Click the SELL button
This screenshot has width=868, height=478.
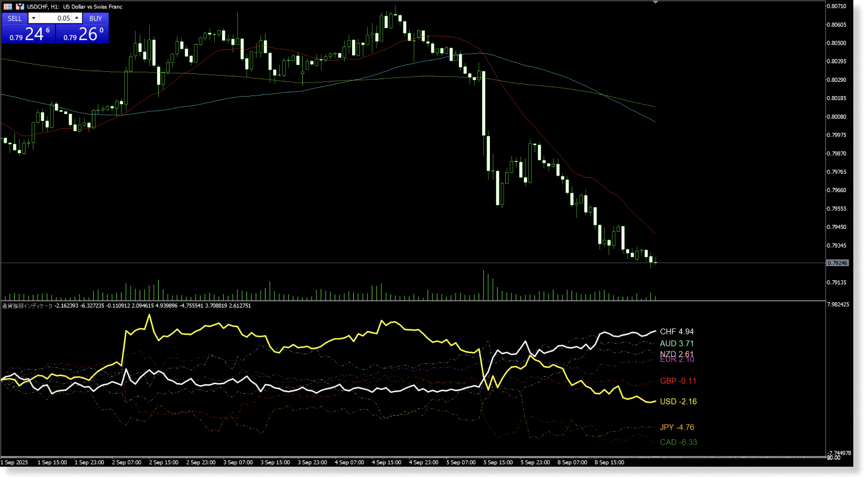click(x=15, y=18)
